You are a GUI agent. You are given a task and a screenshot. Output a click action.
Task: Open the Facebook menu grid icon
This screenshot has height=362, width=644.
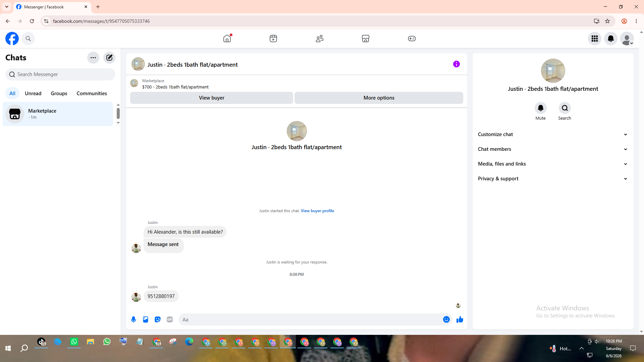pyautogui.click(x=595, y=39)
